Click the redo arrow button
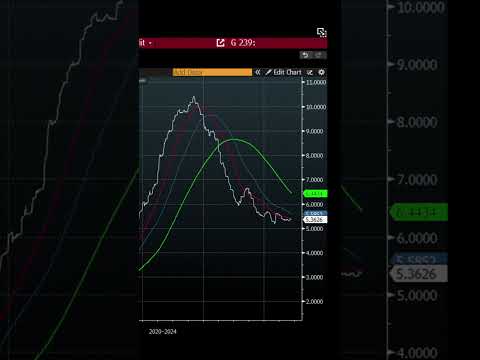Image resolution: width=480 pixels, height=360 pixels. coord(319,55)
